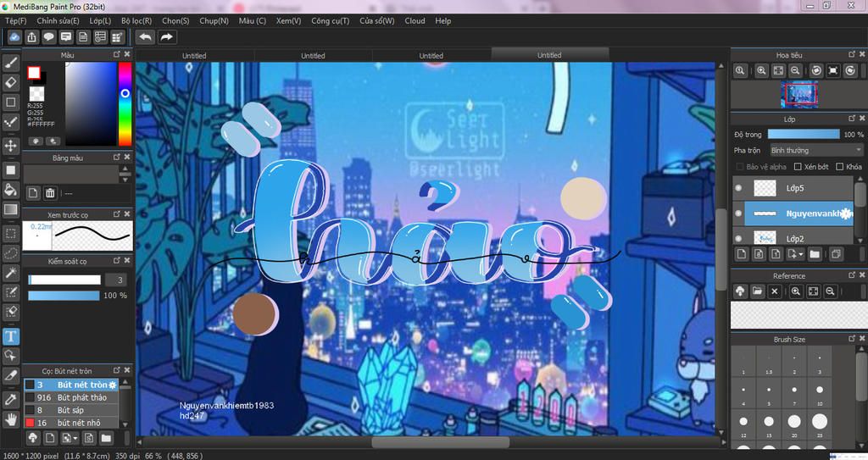Open settings gear of Bút nét tròn
This screenshot has height=460, width=868.
coord(113,385)
